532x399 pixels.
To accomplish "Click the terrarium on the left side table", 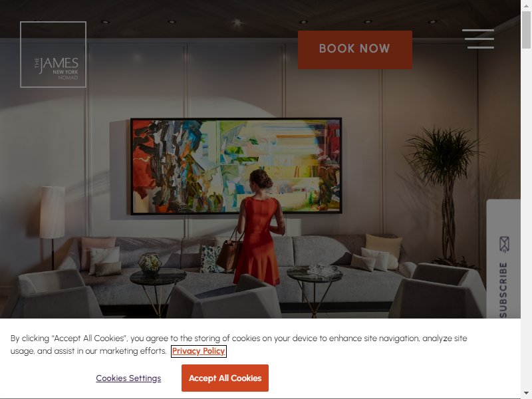I will pyautogui.click(x=150, y=263).
